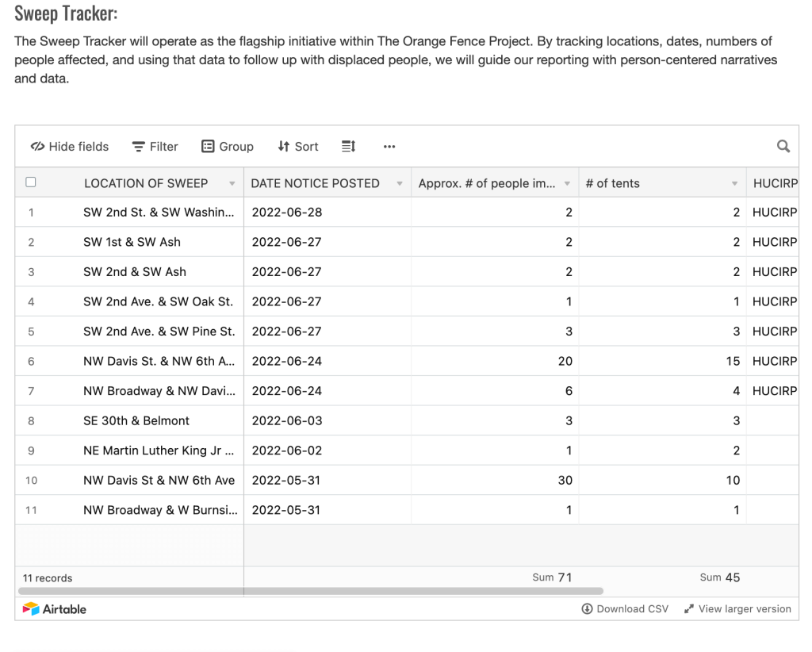
Task: Expand LOCATION OF SWEEP column dropdown
Action: [x=232, y=183]
